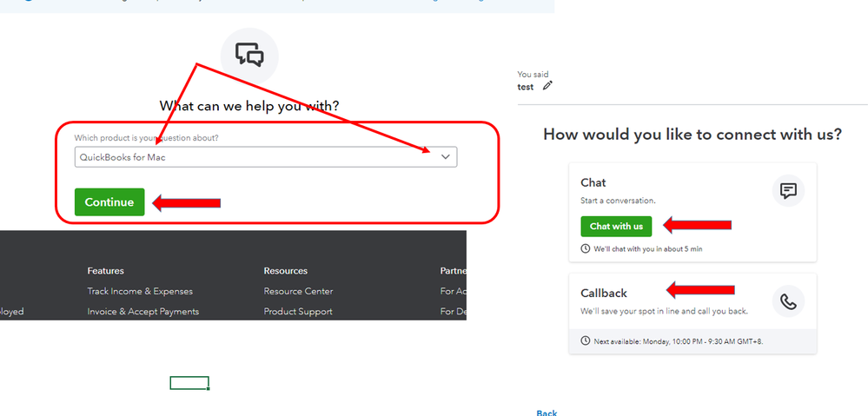
Task: Edit the 'test' message with pencil icon
Action: [x=547, y=86]
